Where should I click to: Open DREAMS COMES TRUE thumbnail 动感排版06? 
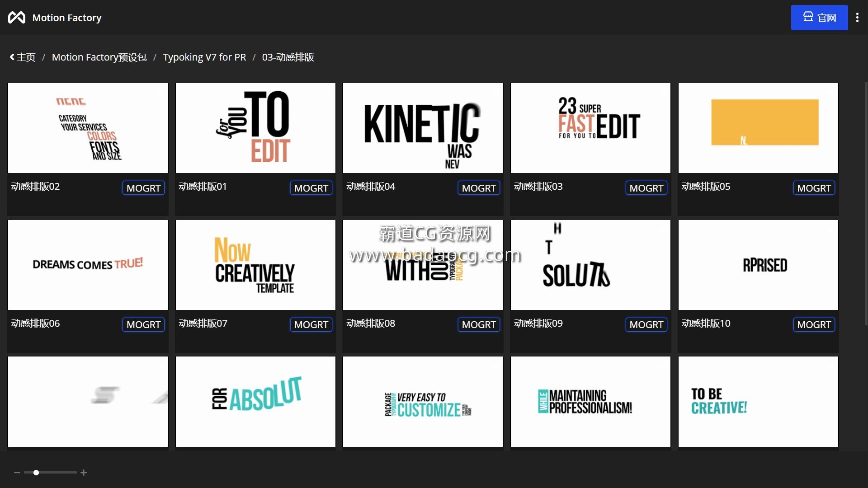pyautogui.click(x=88, y=265)
